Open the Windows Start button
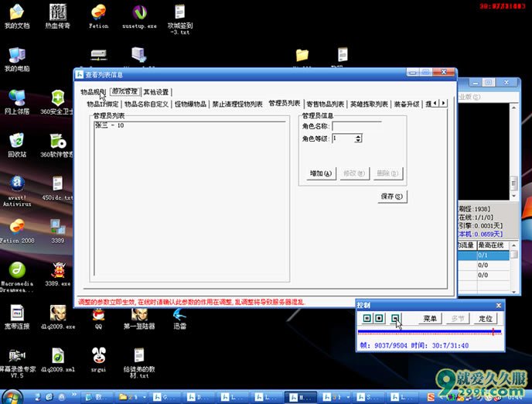This screenshot has height=404, width=532. pos(12,397)
